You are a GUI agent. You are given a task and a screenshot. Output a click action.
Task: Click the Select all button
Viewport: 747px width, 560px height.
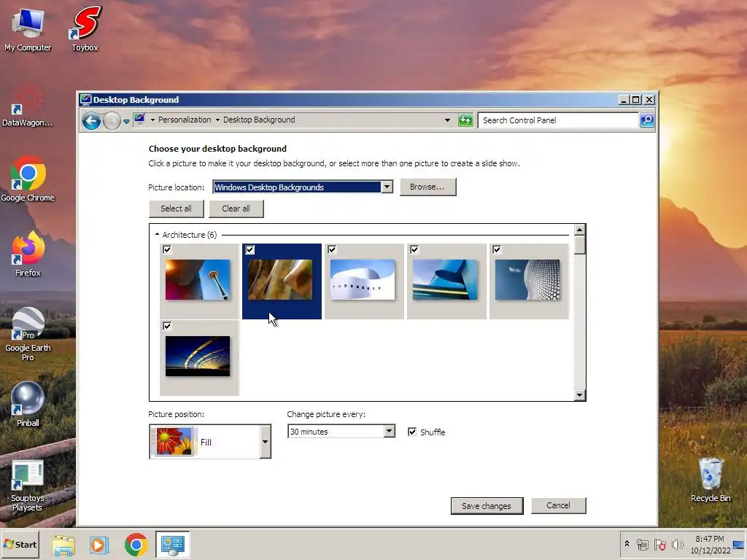177,209
